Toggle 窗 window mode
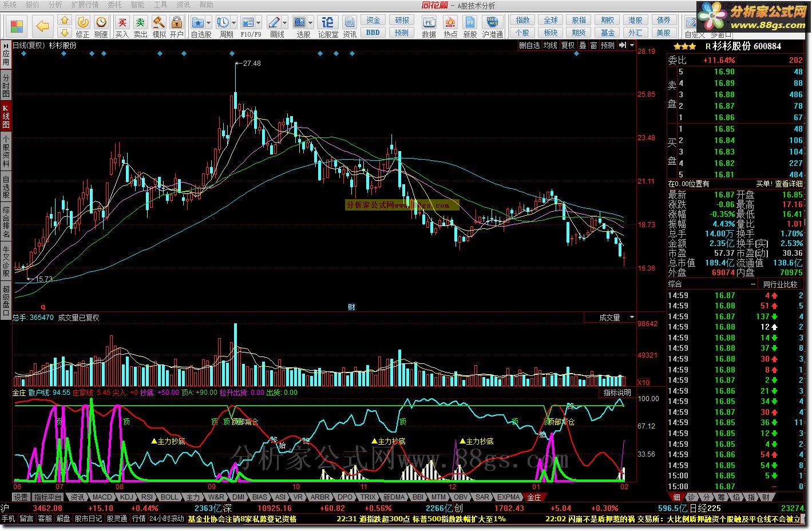 coord(593,45)
